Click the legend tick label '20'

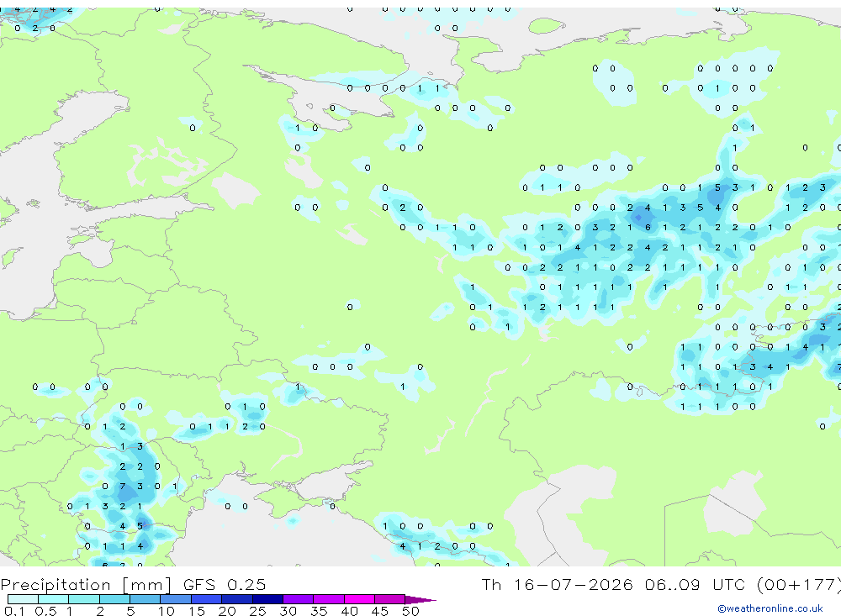[227, 611]
